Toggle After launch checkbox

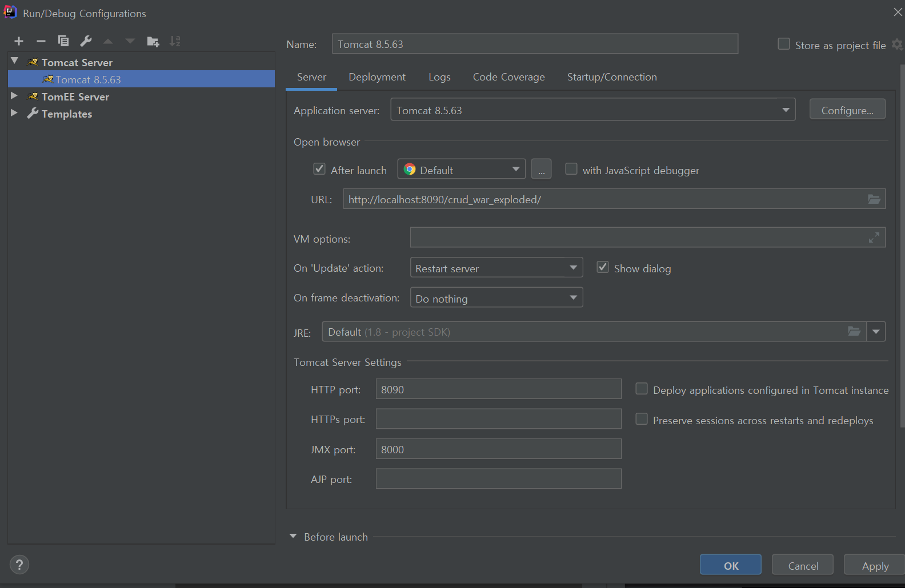click(319, 169)
